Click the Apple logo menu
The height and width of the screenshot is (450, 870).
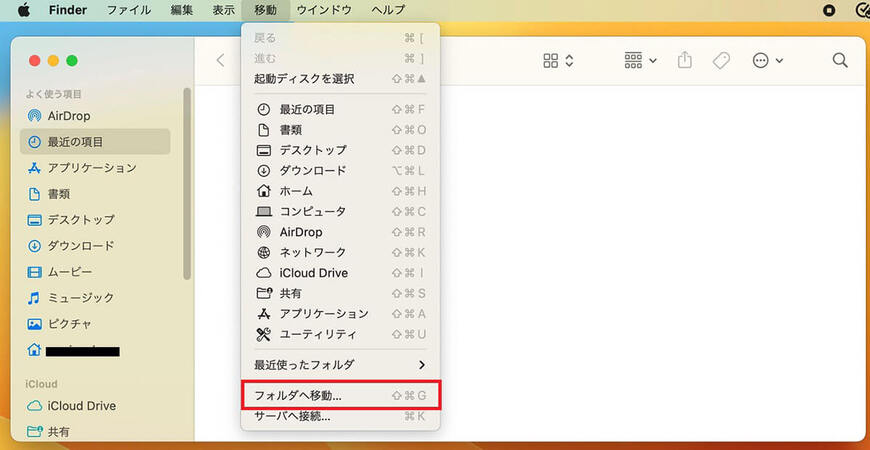[24, 10]
